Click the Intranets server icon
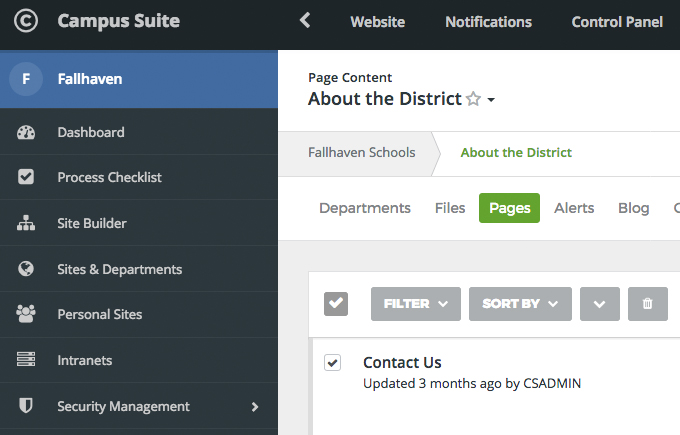Viewport: 680px width, 435px height. click(x=26, y=360)
